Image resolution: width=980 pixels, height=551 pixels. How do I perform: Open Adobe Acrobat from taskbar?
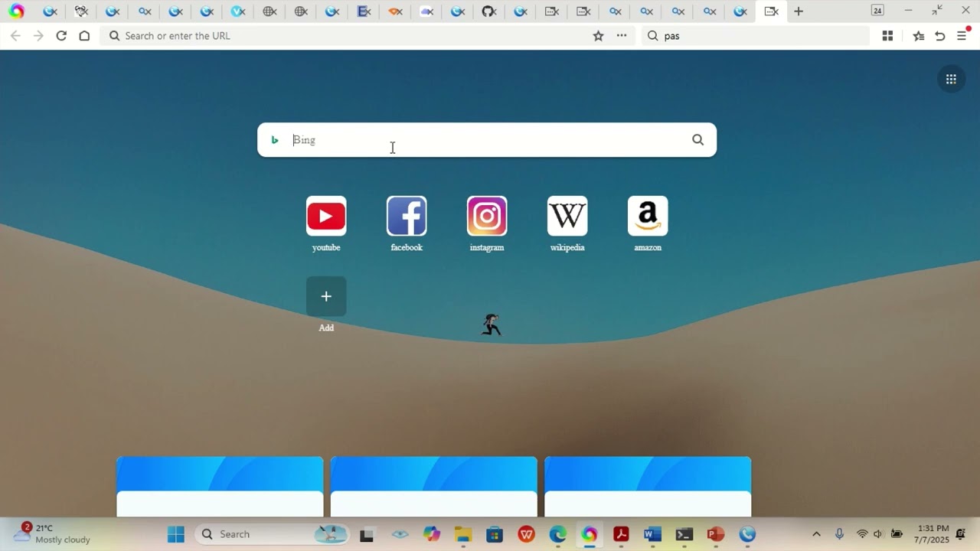[x=621, y=534]
